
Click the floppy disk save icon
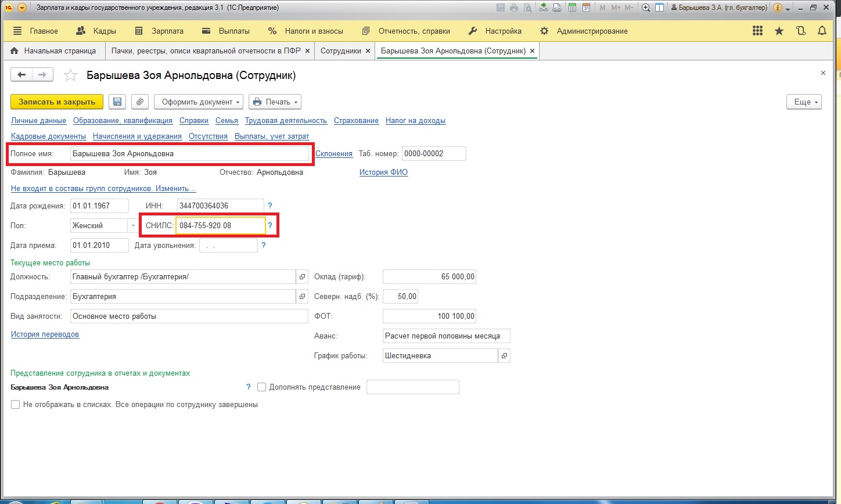tap(117, 102)
